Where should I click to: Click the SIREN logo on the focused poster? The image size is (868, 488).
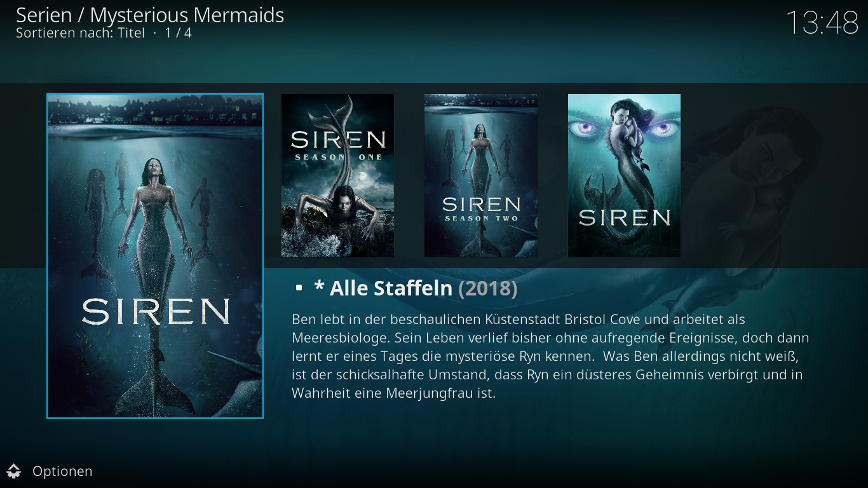coord(156,311)
